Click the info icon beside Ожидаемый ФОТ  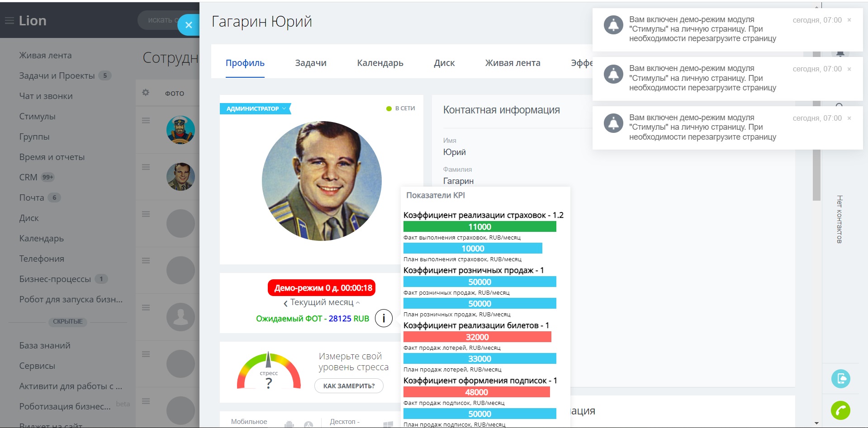pos(384,319)
